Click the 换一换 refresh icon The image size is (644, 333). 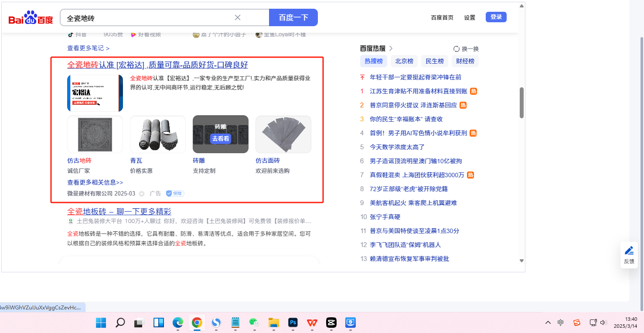click(457, 49)
